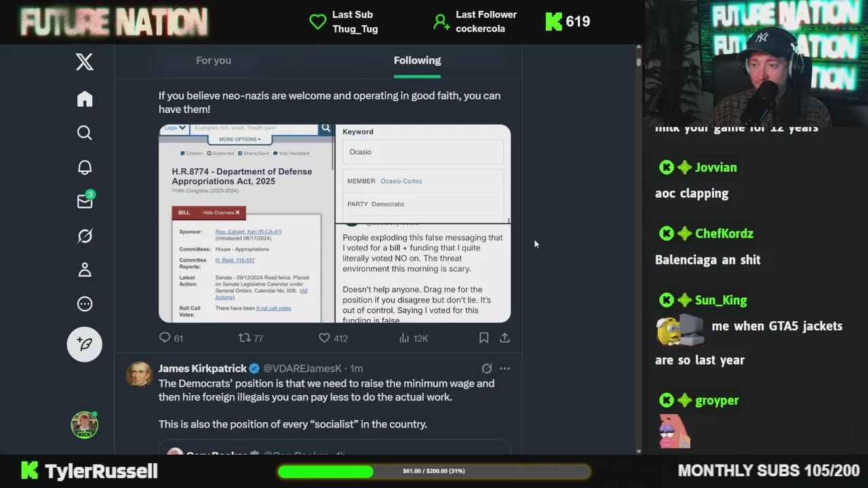Share the neo-nazis post
868x488 pixels.
(505, 338)
